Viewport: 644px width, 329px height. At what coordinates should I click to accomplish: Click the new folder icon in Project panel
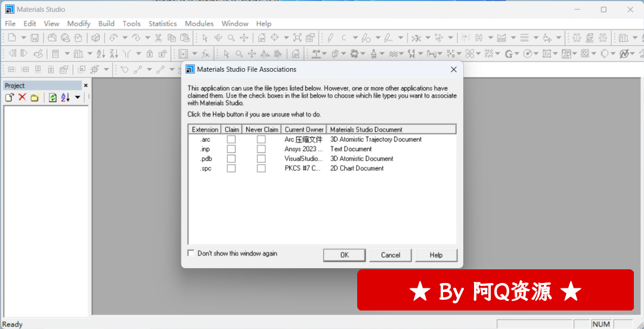pyautogui.click(x=35, y=97)
